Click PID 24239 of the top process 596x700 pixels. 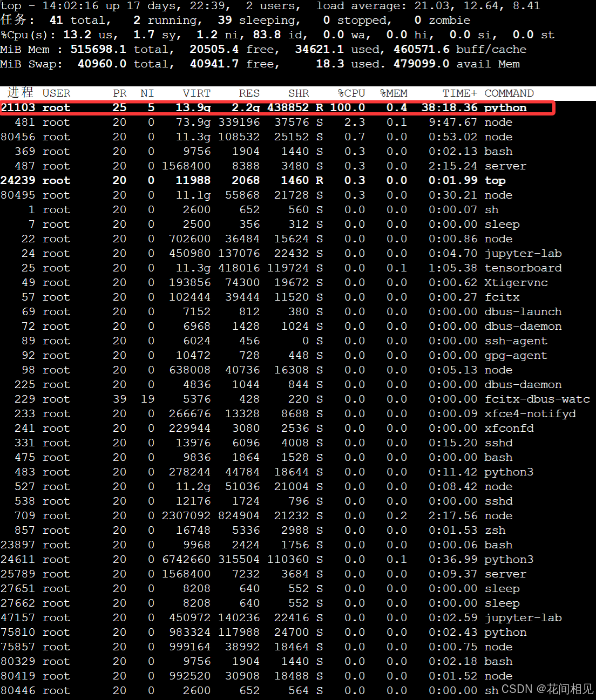click(x=18, y=180)
